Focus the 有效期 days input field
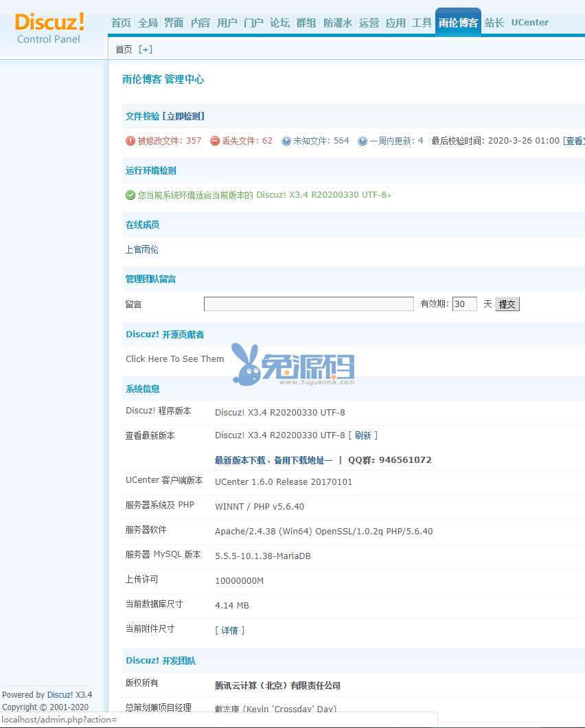Screen dimensions: 585x728 coord(465,304)
